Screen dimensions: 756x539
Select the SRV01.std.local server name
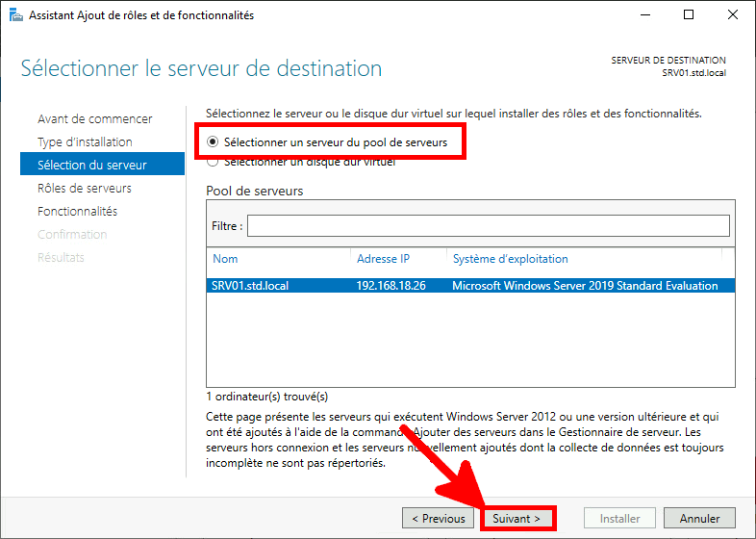[x=250, y=286]
